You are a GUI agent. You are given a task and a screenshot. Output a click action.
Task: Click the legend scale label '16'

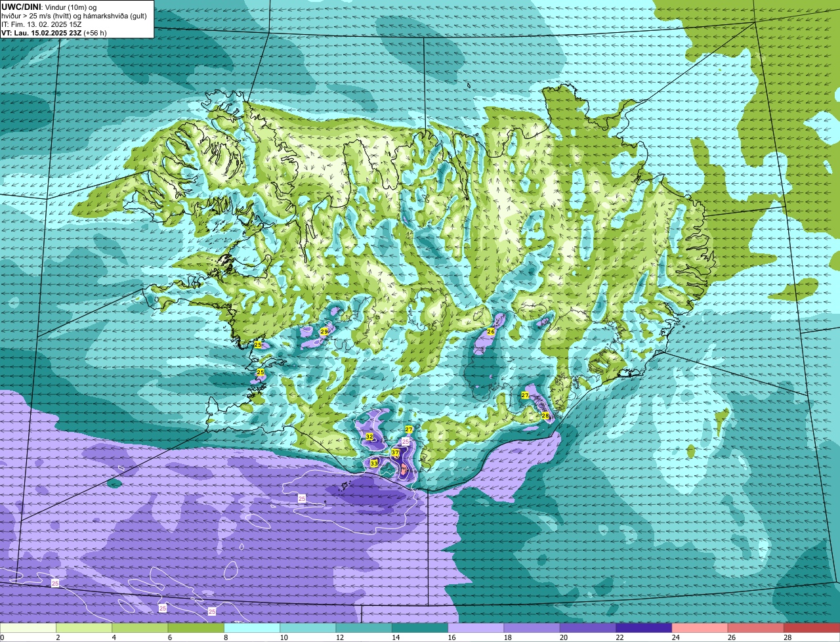click(451, 637)
